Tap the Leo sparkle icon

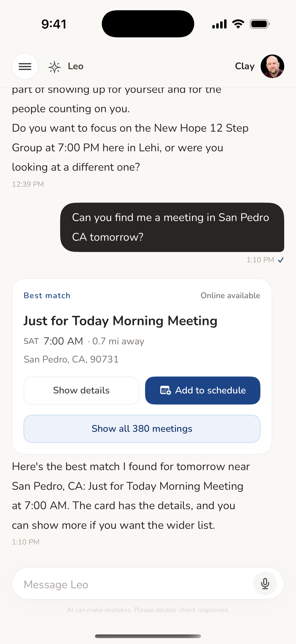(x=54, y=67)
